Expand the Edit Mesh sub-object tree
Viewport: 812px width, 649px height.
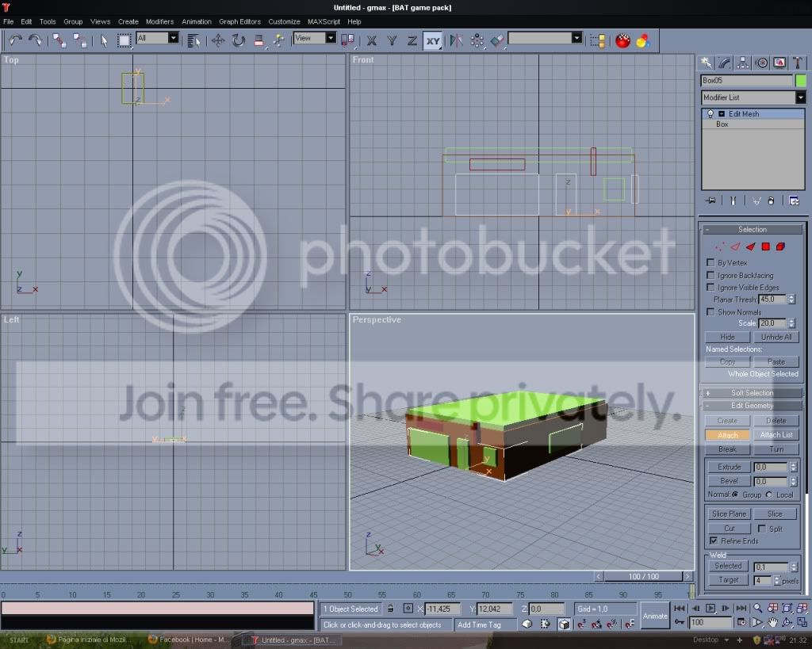722,114
